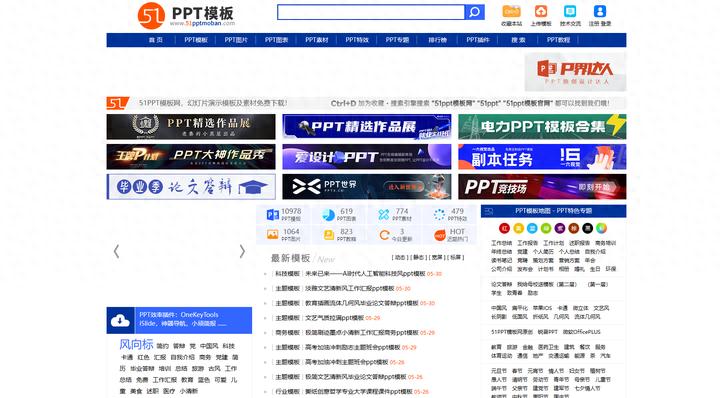
Task: Select the green 绿 color circle
Action: (546, 228)
